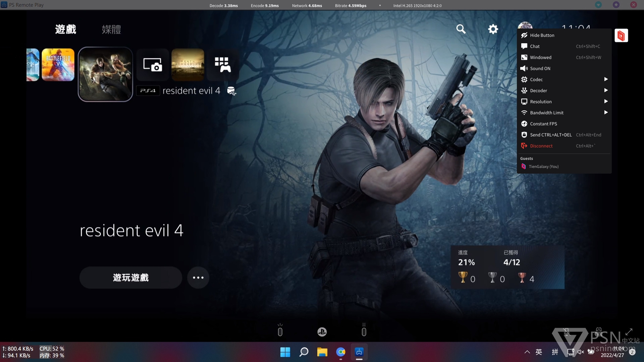Toggle Sound ON in Parsec menu
644x362 pixels.
coord(564,68)
